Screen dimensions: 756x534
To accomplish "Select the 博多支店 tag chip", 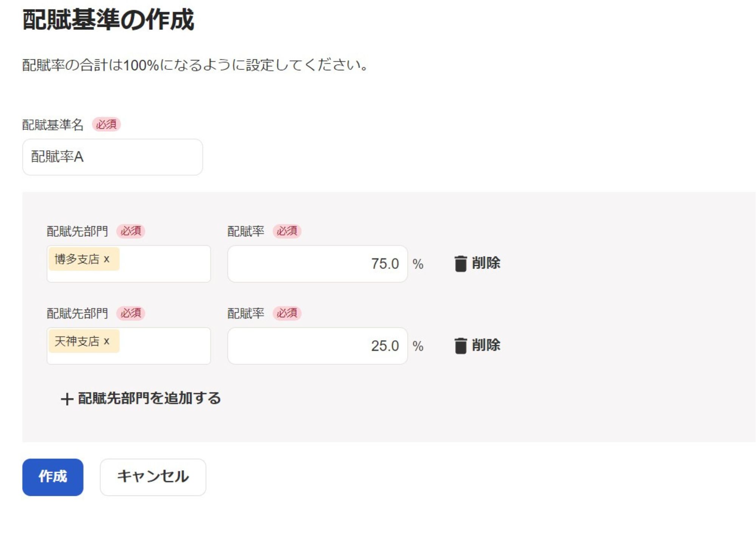I will click(77, 259).
